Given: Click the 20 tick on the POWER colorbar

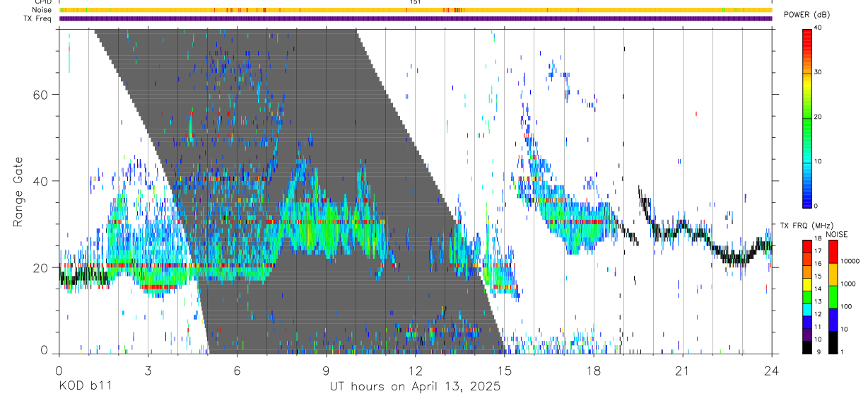Looking at the screenshot, I should pyautogui.click(x=818, y=117).
